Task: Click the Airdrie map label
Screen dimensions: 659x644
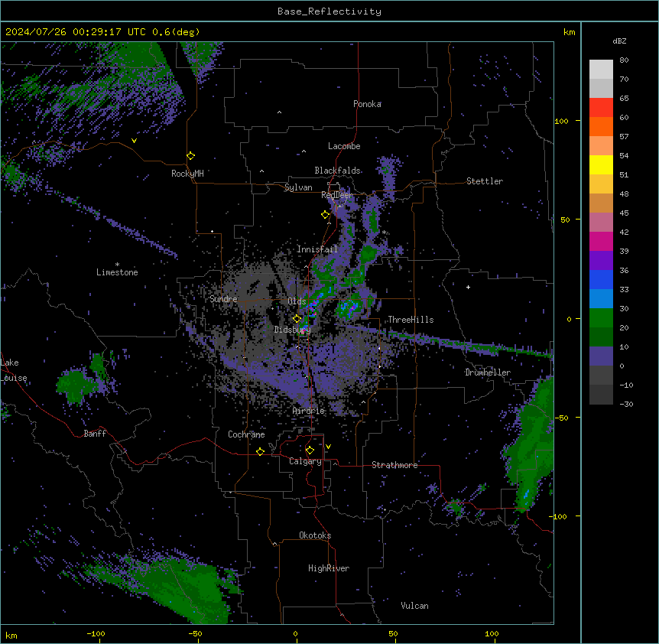Action: (309, 411)
